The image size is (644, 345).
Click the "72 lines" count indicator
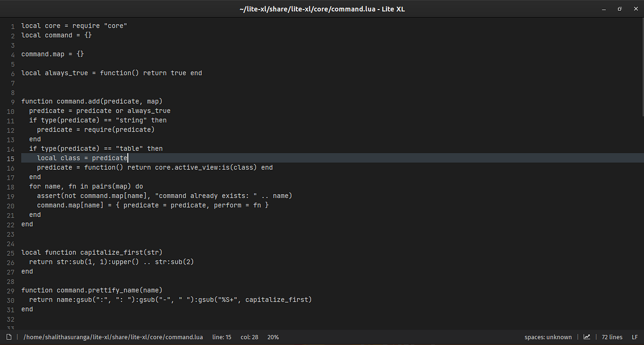(611, 337)
